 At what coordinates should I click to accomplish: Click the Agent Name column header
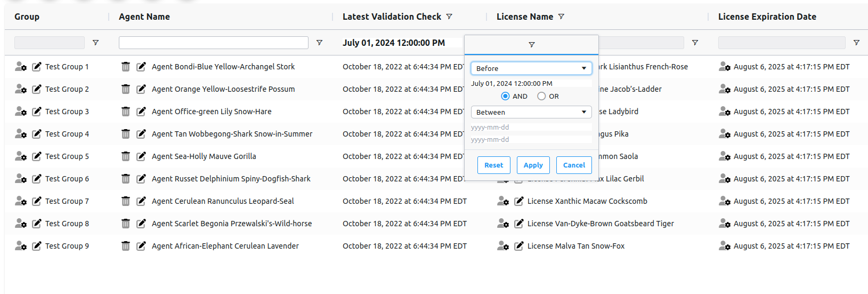(x=144, y=17)
